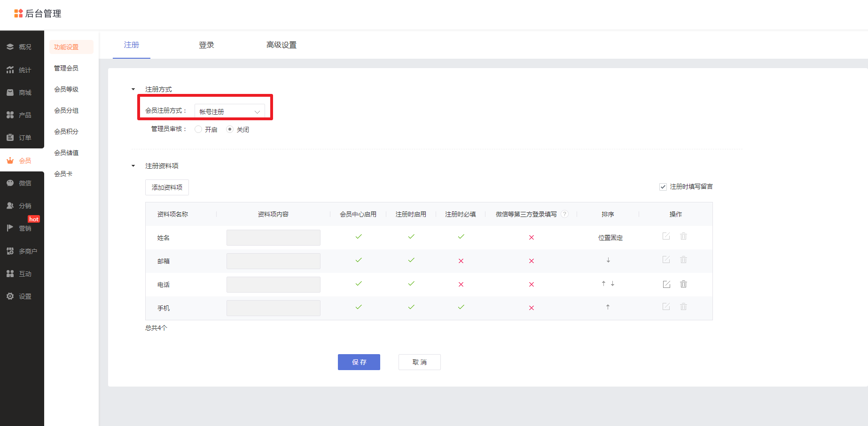This screenshot has width=868, height=426.
Task: Click the 总共4个 count text
Action: point(156,328)
